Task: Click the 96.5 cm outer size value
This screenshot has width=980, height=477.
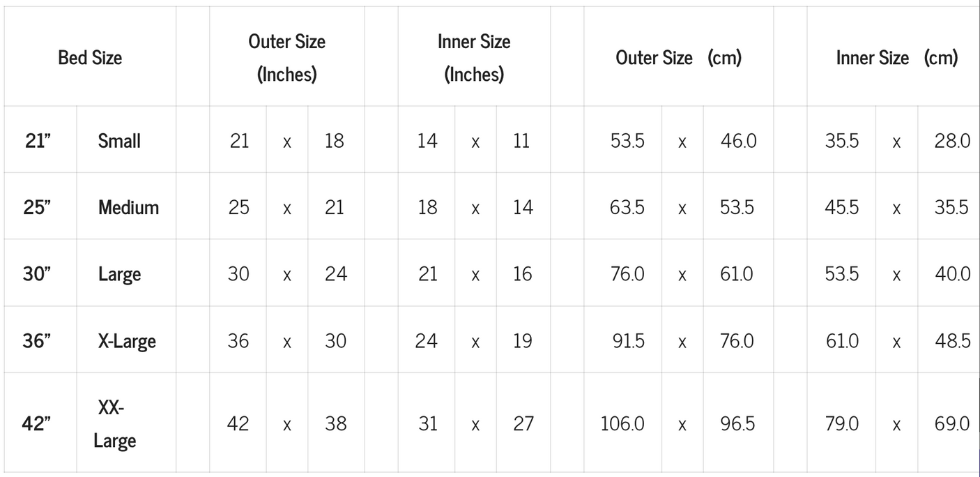Action: tap(737, 423)
